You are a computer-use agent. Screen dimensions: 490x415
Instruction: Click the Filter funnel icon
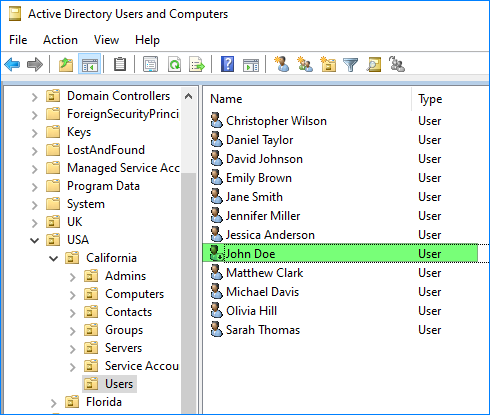[x=350, y=65]
